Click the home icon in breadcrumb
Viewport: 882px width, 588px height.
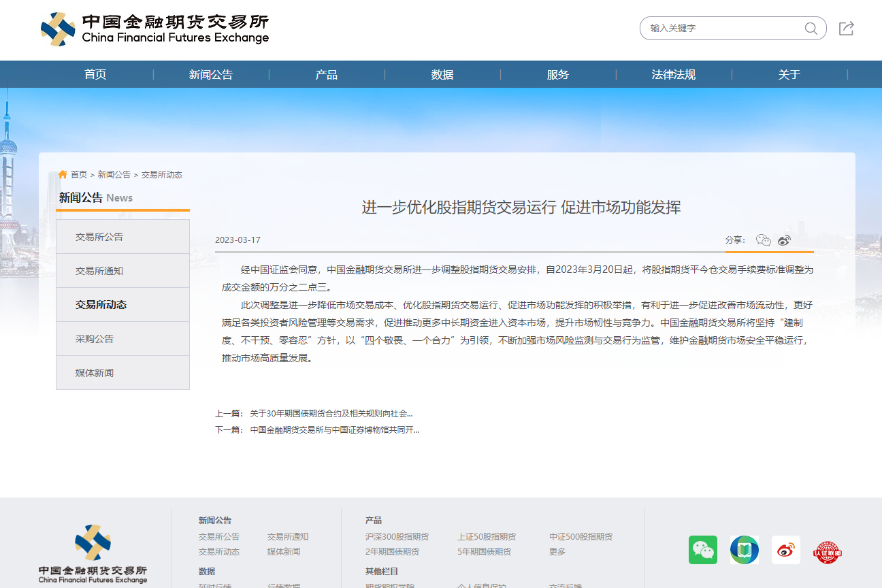63,175
